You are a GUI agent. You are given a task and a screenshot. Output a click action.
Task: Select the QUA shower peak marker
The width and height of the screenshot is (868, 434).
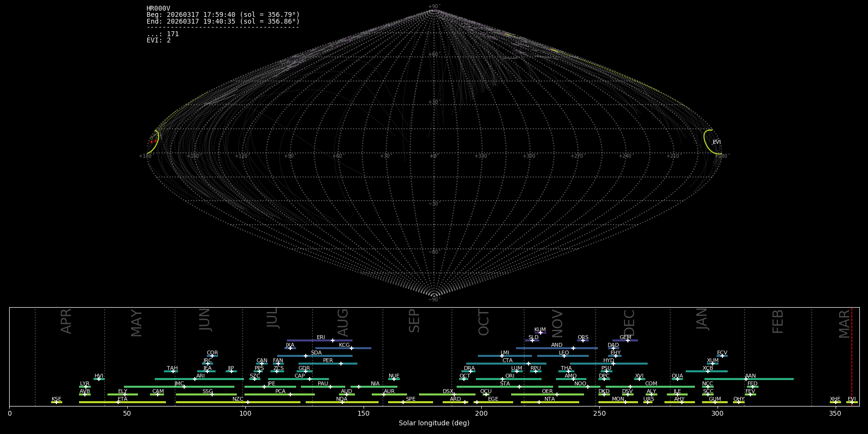(x=677, y=379)
